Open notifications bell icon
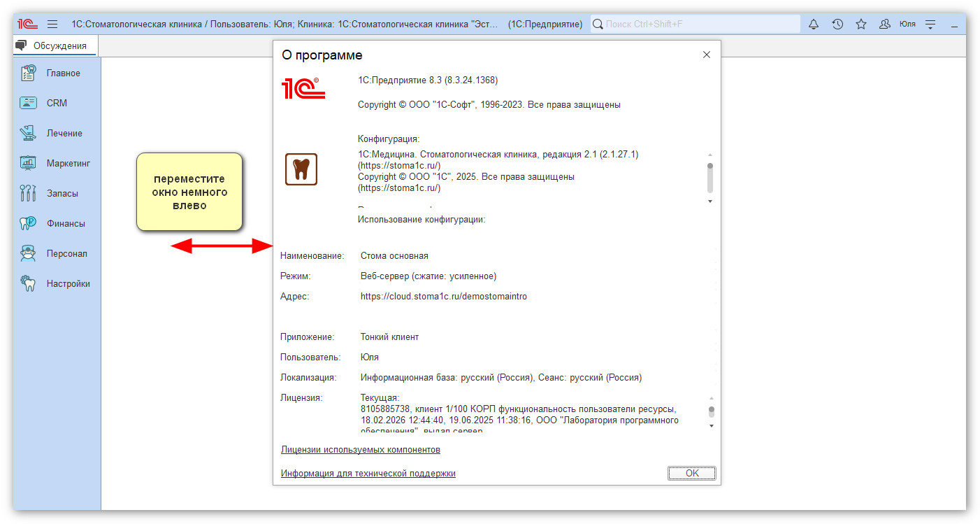This screenshot has height=524, width=980. 814,24
